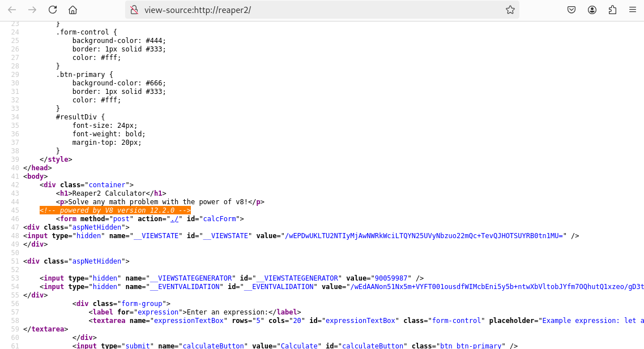This screenshot has width=644, height=349.
Task: Open the __EVENTVALIDATION value link
Action: pos(497,287)
